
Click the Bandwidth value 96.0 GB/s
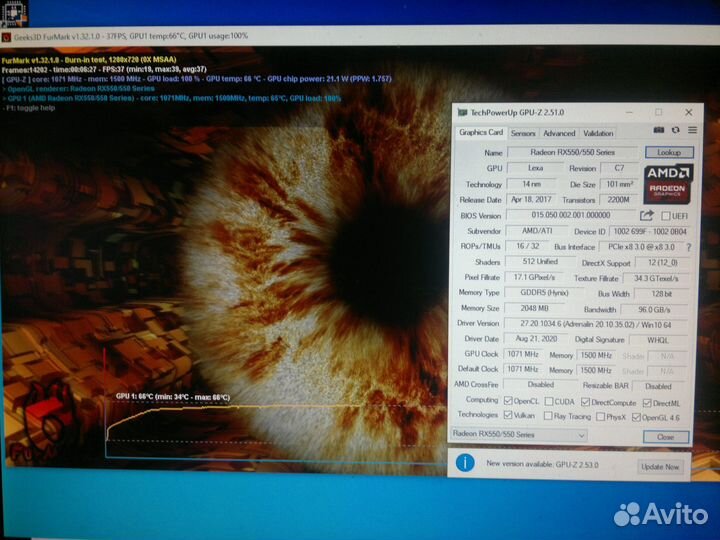tap(654, 310)
